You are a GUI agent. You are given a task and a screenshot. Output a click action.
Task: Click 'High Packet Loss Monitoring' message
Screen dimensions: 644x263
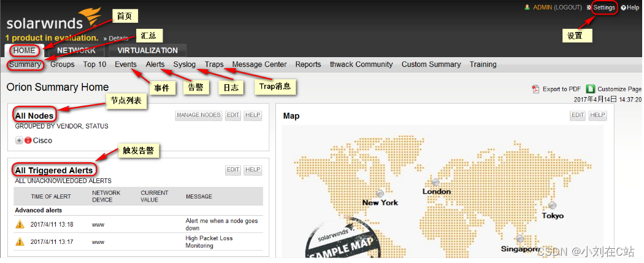[x=209, y=241]
